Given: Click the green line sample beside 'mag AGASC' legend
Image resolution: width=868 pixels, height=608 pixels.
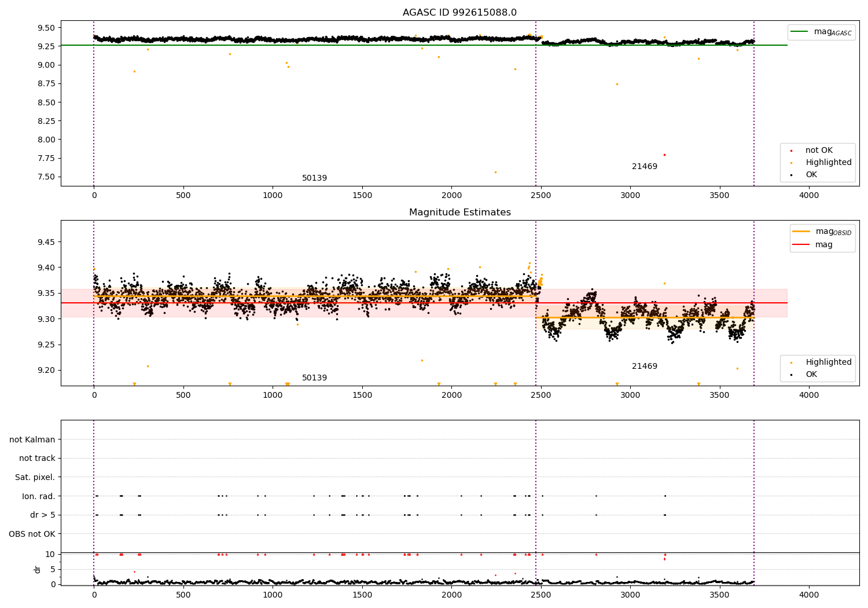Looking at the screenshot, I should (x=800, y=32).
